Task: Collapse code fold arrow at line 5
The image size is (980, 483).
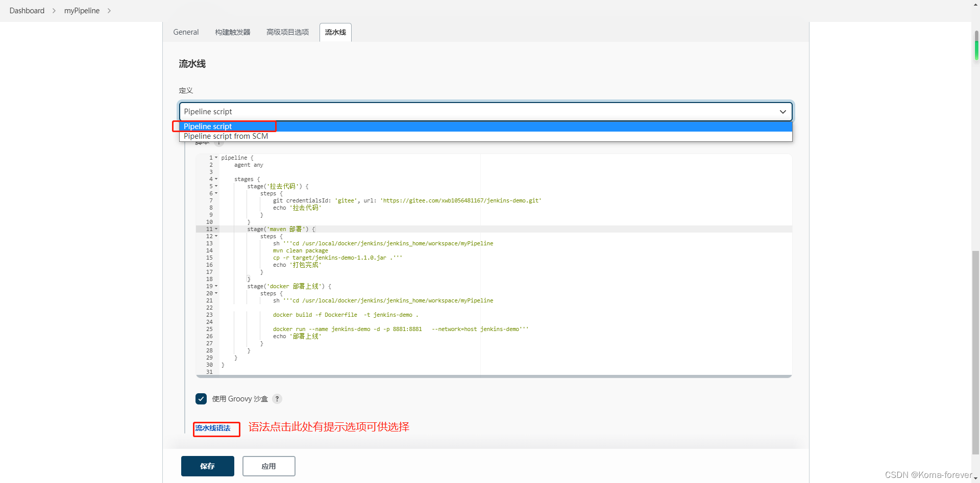Action: click(216, 186)
